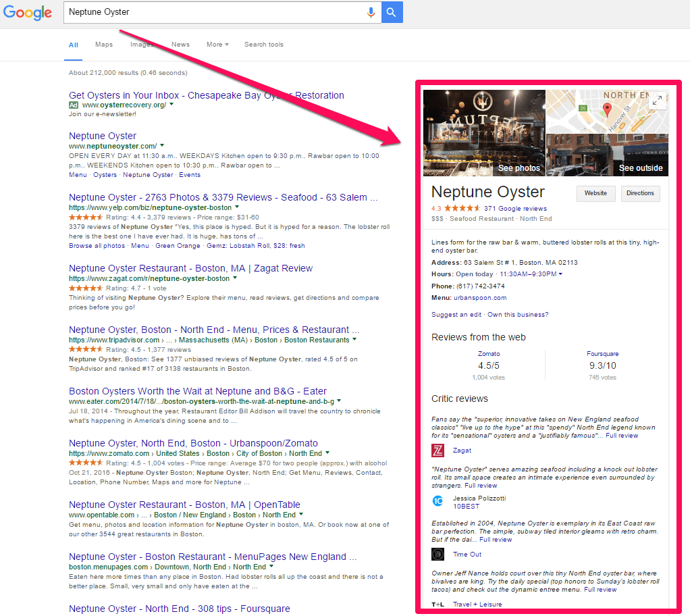Open the dropdown arrow beside the neptuneoyster.com URL
Screen dimensions: 690x616
[163, 146]
